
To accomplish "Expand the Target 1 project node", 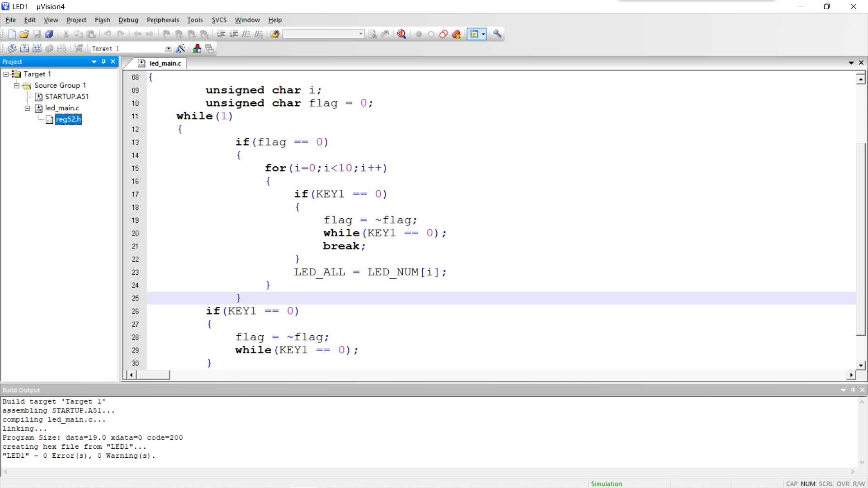I will (6, 73).
